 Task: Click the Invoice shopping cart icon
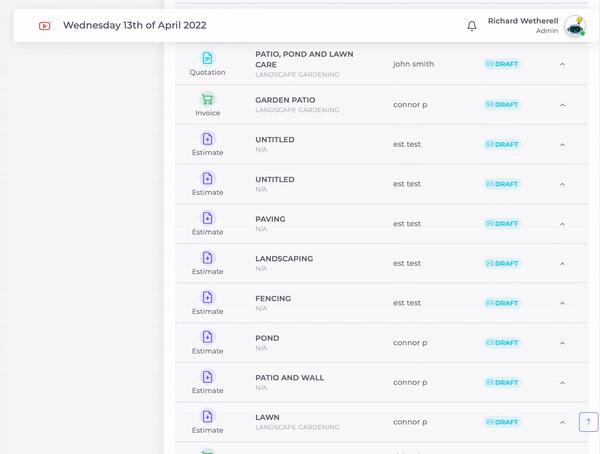pyautogui.click(x=207, y=99)
